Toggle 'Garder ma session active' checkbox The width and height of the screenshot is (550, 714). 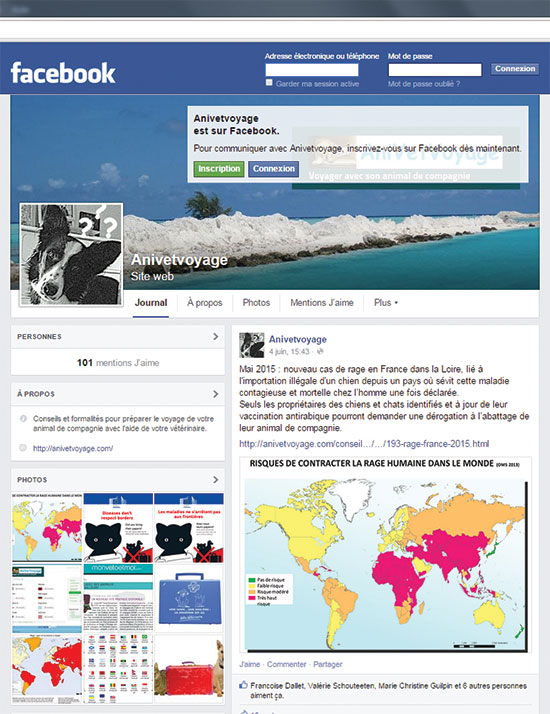point(269,82)
